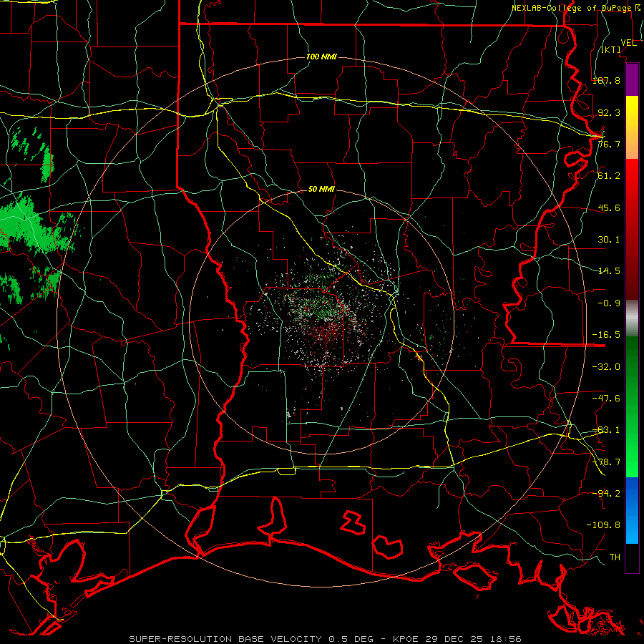The width and height of the screenshot is (644, 644).
Task: Select the -32.0 velocity scale value
Action: 606,367
